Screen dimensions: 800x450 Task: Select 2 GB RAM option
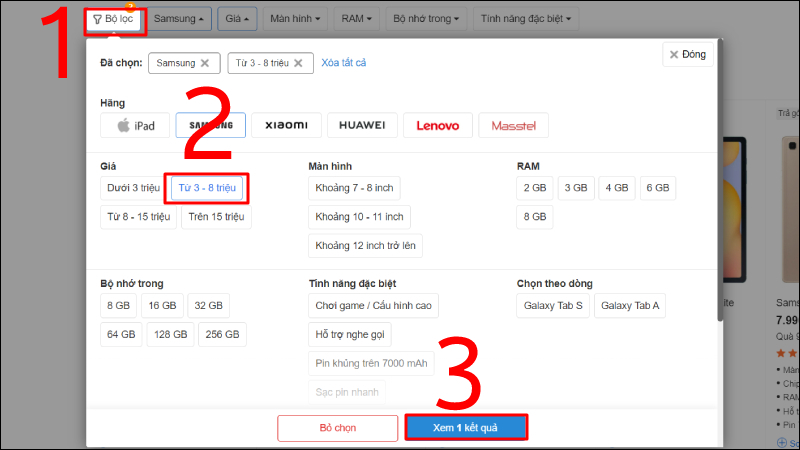[535, 188]
